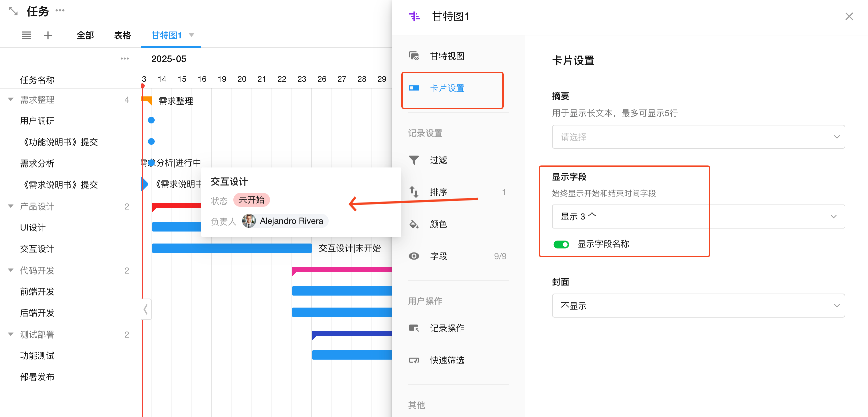Click the plus icon to add view
The width and height of the screenshot is (868, 417).
tap(48, 35)
